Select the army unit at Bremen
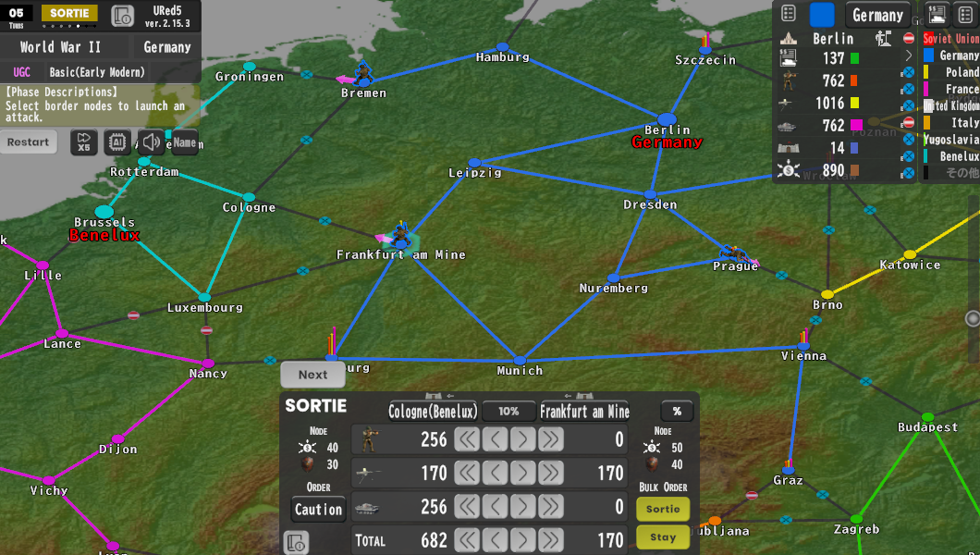The image size is (980, 555). tap(362, 73)
